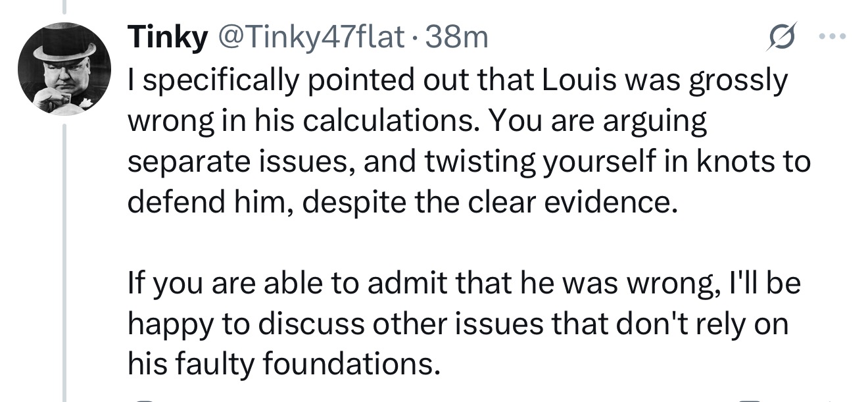Click the thread line segment above the avatar
The height and width of the screenshot is (402, 868).
(x=65, y=7)
